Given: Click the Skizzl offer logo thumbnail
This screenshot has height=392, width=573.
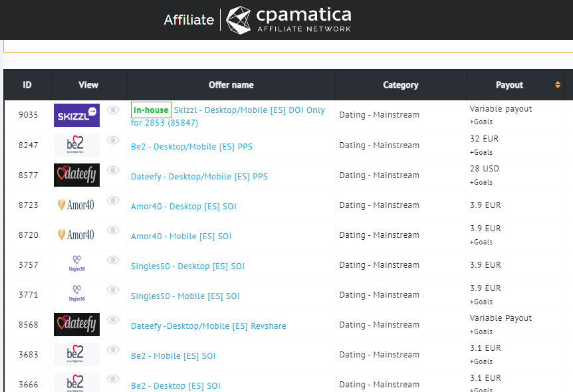Looking at the screenshot, I should coord(76,115).
